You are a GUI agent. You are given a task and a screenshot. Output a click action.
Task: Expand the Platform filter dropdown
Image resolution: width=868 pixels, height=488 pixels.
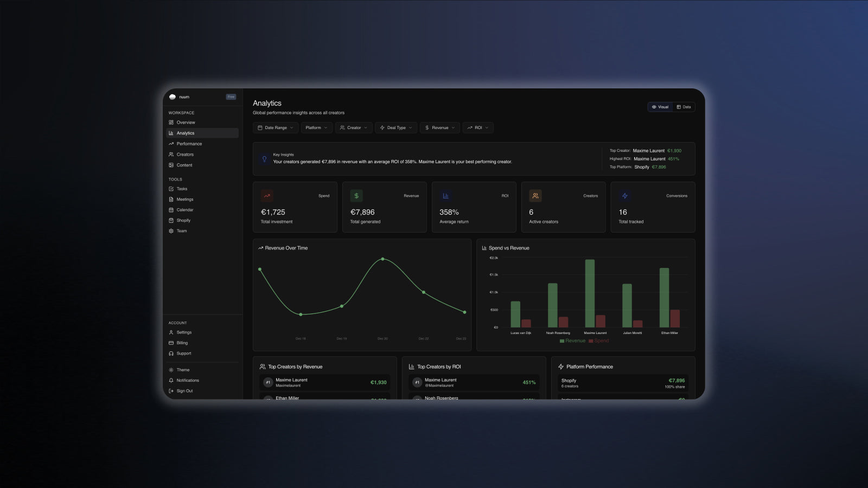316,128
